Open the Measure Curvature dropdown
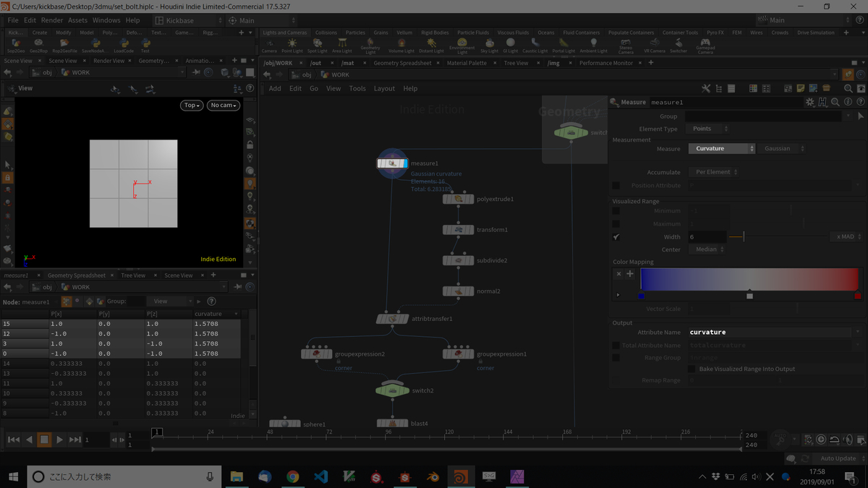The image size is (868, 488). (x=721, y=149)
